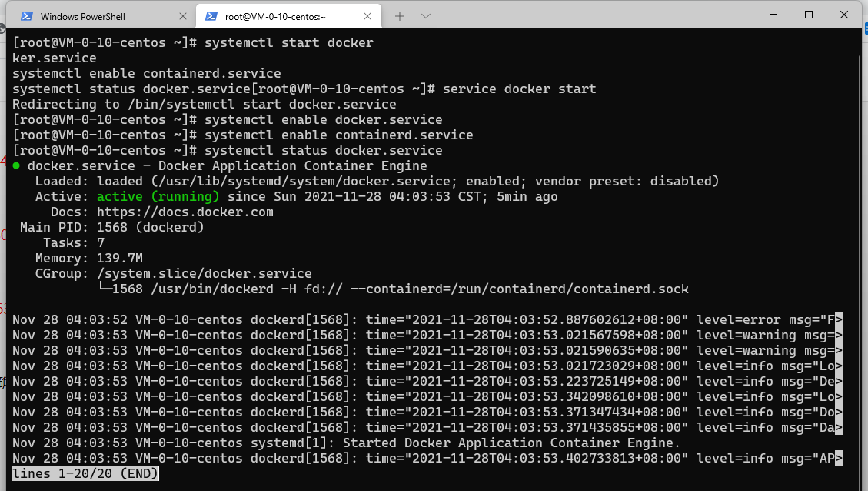Screen dimensions: 868x491
Task: Click the 'Main PID: 1568 (dockerd)' line
Action: (111, 227)
